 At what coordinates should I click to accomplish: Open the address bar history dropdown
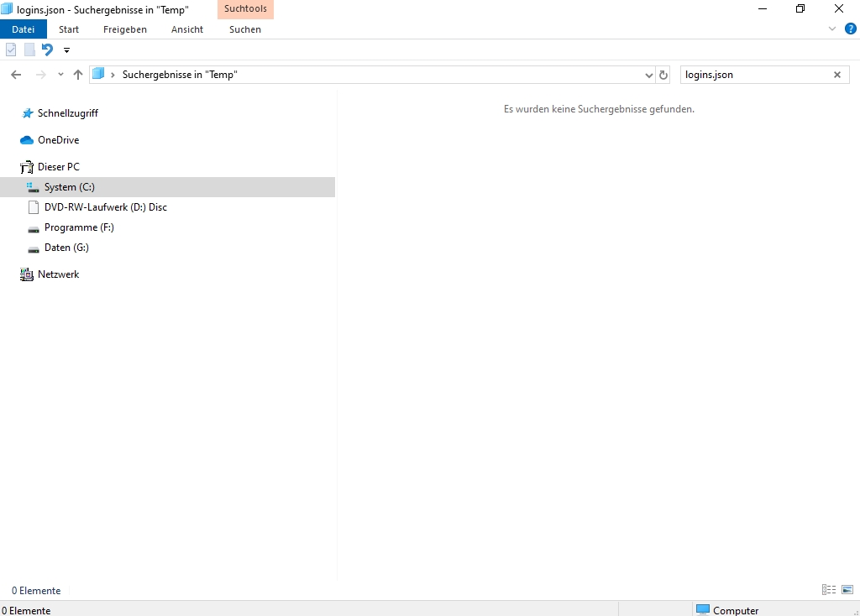649,75
